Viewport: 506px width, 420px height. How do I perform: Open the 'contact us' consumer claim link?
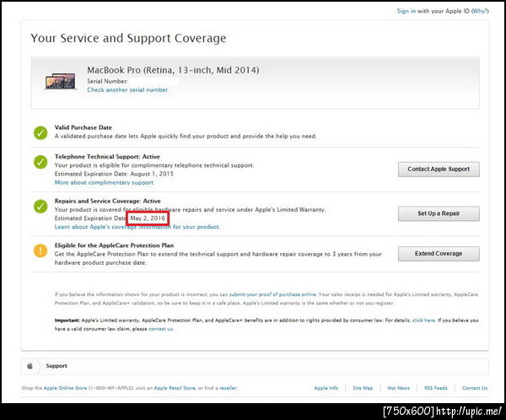(x=161, y=329)
